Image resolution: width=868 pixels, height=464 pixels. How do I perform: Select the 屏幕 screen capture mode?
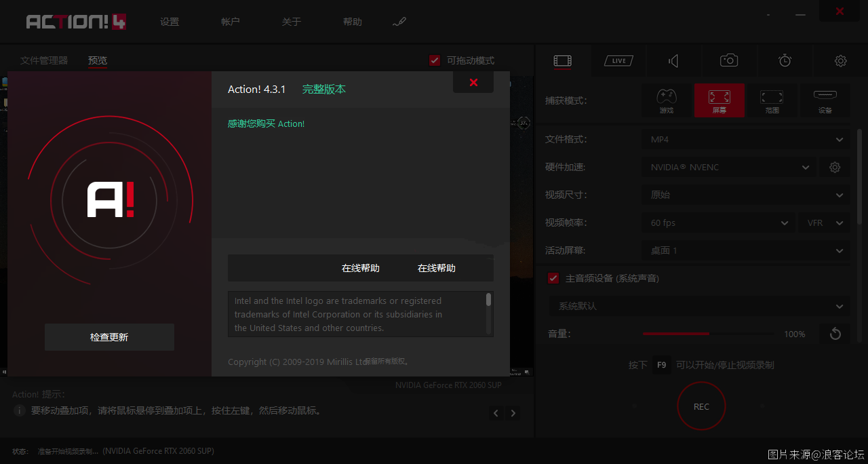pyautogui.click(x=719, y=100)
